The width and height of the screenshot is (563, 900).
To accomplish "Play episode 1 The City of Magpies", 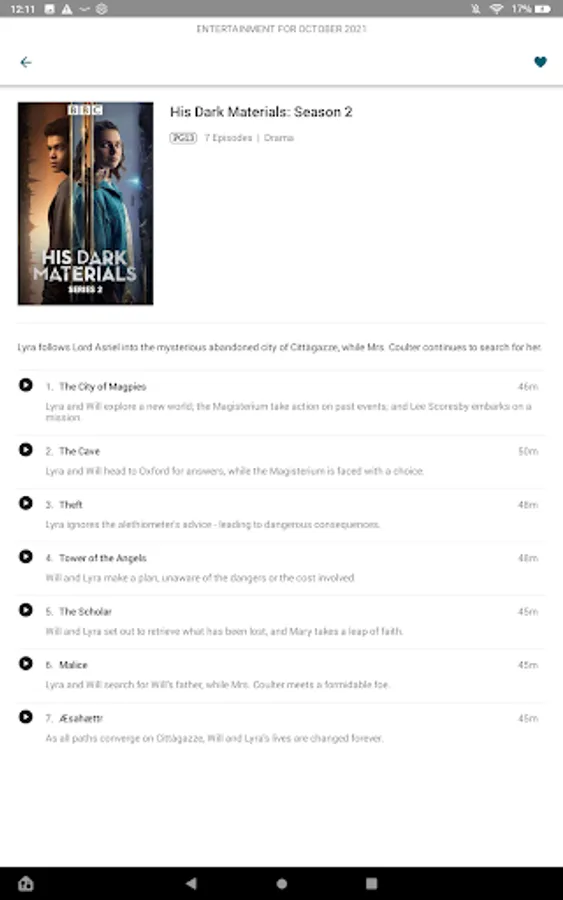I will pos(26,385).
